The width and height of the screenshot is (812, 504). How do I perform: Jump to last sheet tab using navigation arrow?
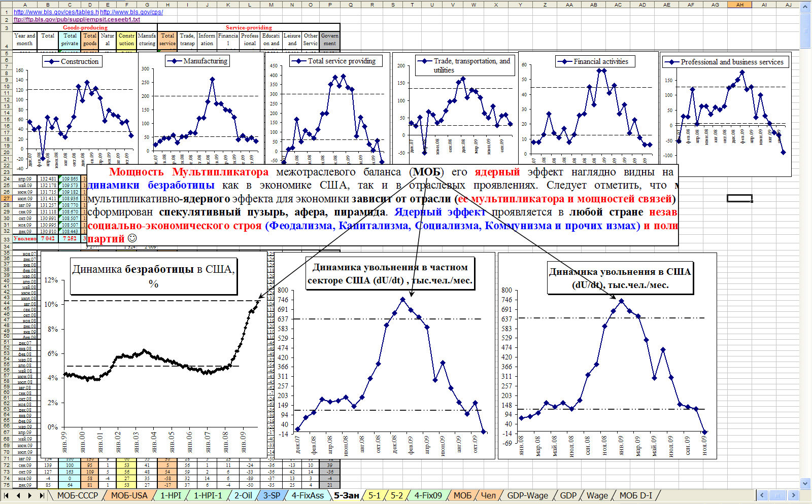click(42, 495)
